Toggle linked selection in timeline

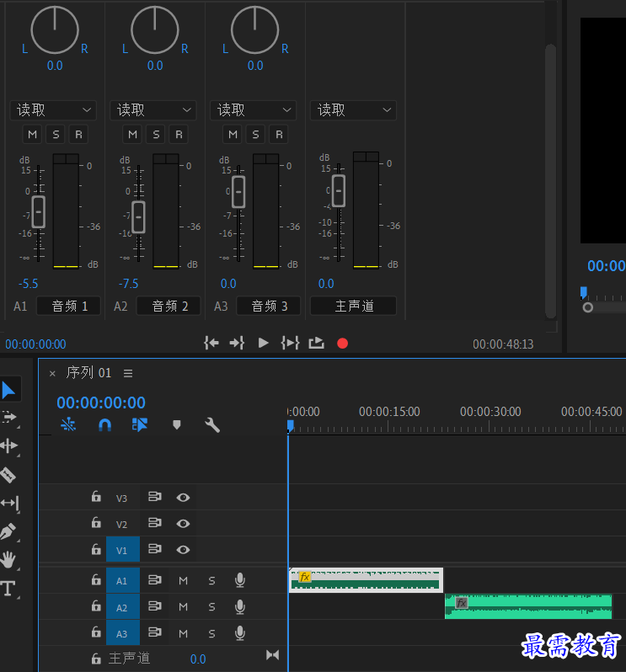140,424
